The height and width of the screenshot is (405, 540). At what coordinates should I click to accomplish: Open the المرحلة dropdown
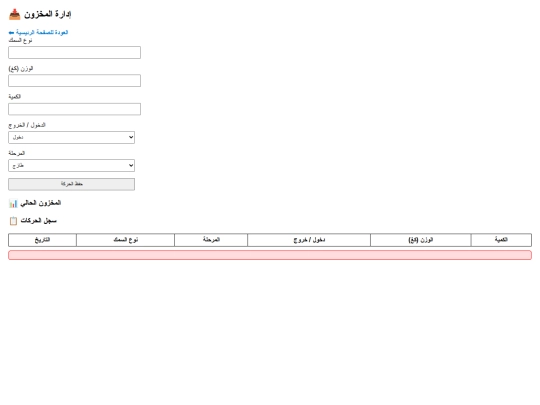click(71, 166)
